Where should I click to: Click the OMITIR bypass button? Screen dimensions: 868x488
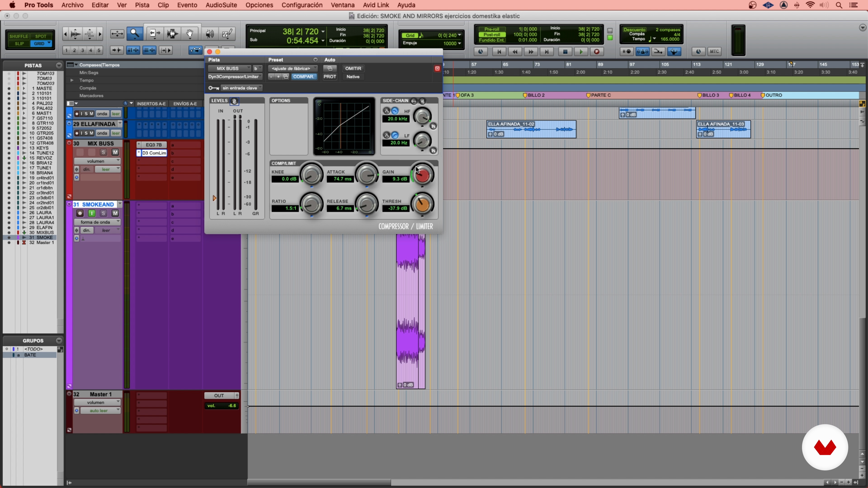(x=353, y=68)
